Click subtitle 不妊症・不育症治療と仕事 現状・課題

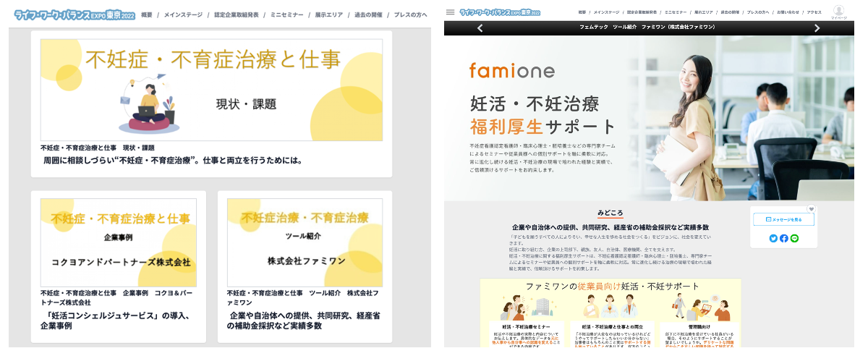(x=98, y=148)
